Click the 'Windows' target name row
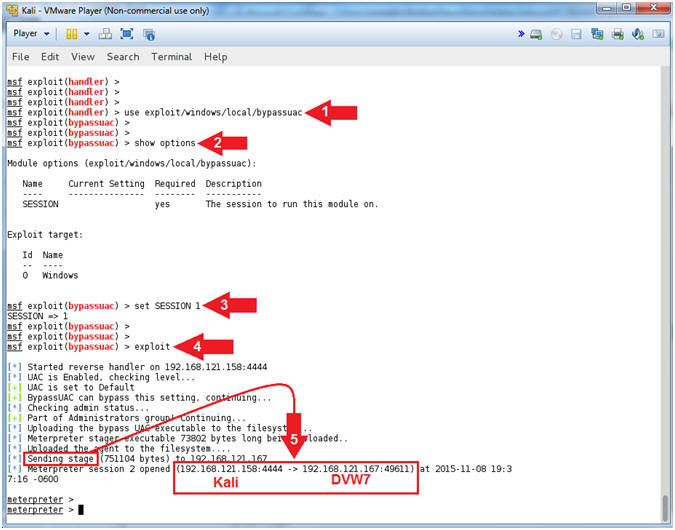 pos(60,276)
